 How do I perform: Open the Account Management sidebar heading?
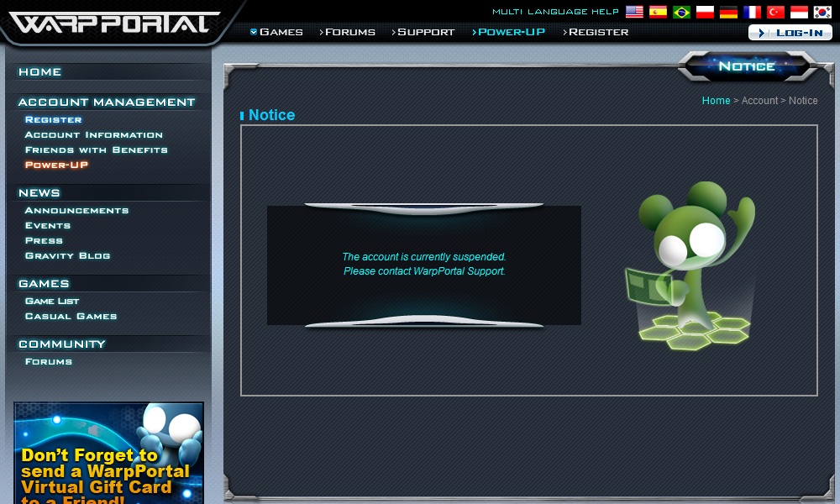pyautogui.click(x=107, y=102)
